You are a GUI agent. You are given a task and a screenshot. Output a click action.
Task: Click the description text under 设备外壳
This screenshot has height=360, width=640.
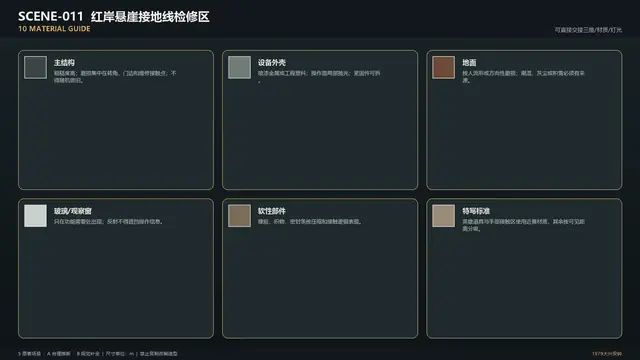point(319,77)
